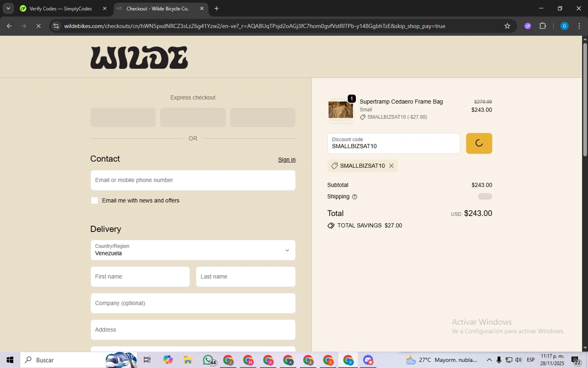The height and width of the screenshot is (368, 588).
Task: Open the Chrome taskbar icon labeled M
Action: (x=249, y=360)
